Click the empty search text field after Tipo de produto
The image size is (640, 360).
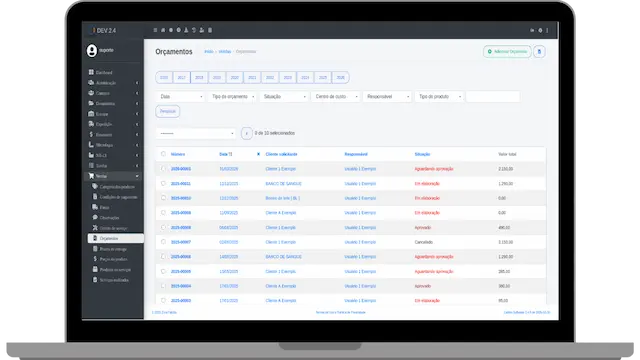point(493,97)
